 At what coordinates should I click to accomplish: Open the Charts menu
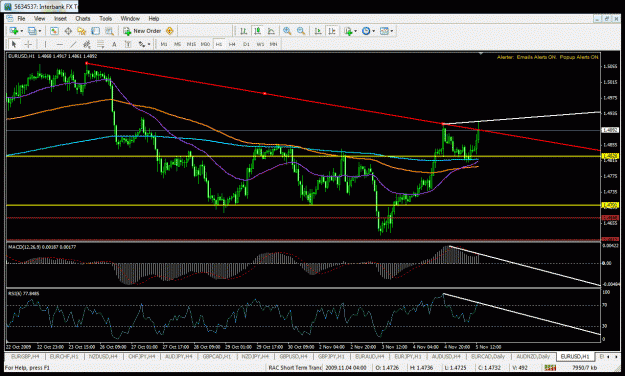[x=83, y=18]
